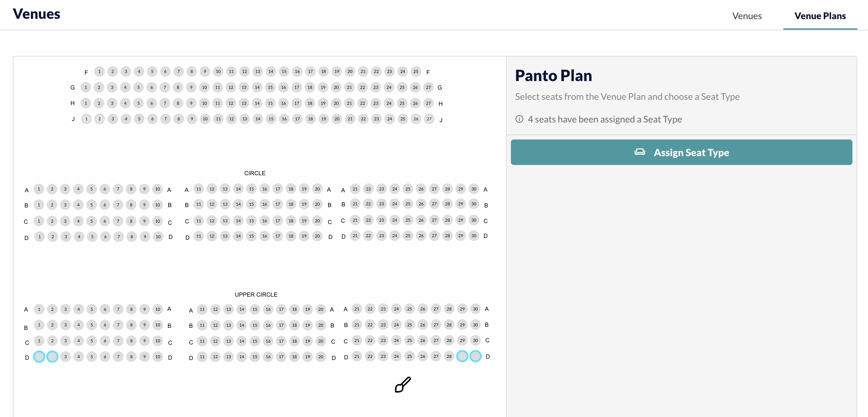Select Upper Circle row D seat 28
868x417 pixels.
[449, 356]
